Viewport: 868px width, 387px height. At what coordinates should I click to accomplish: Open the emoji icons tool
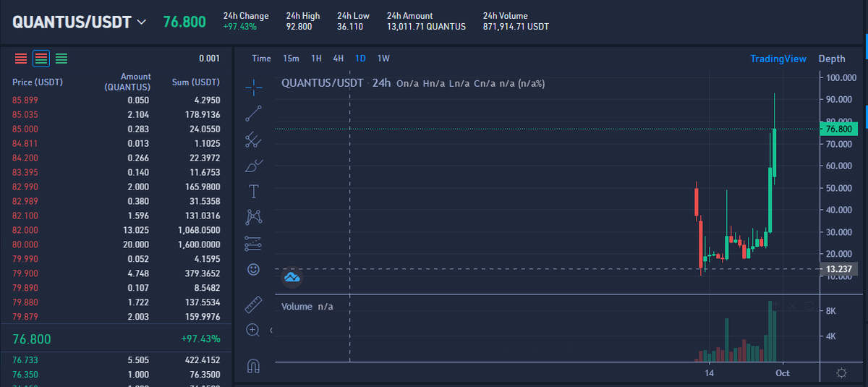click(x=254, y=269)
